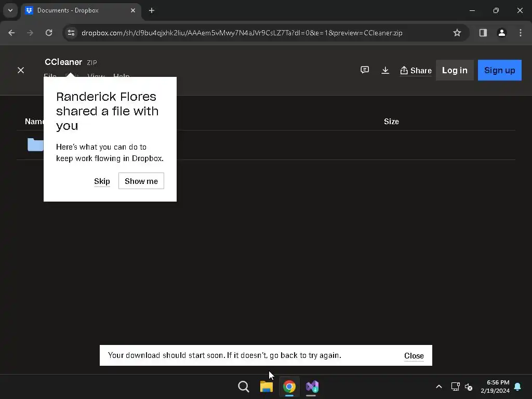Open the network status tray icon
Image resolution: width=532 pixels, height=399 pixels.
455,387
